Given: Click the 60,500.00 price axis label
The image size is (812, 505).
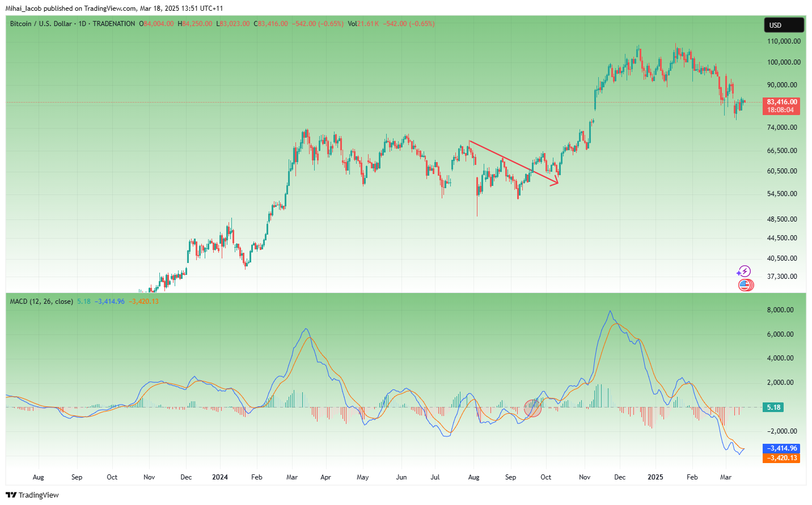Looking at the screenshot, I should tap(782, 171).
